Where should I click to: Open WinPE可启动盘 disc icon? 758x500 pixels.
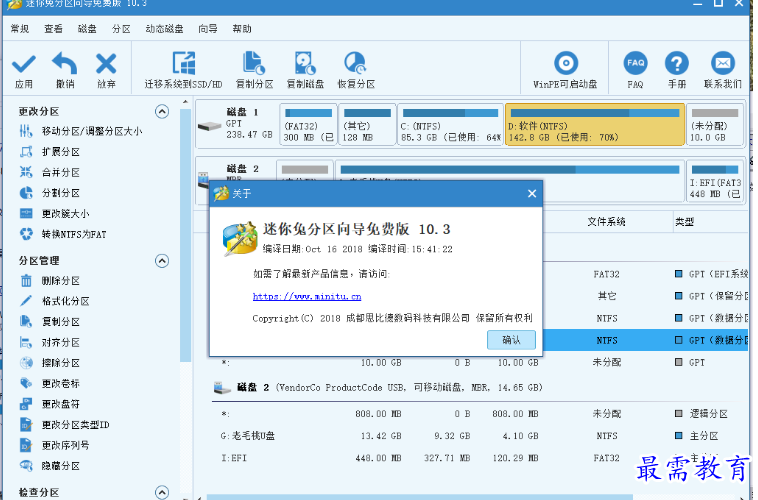566,63
